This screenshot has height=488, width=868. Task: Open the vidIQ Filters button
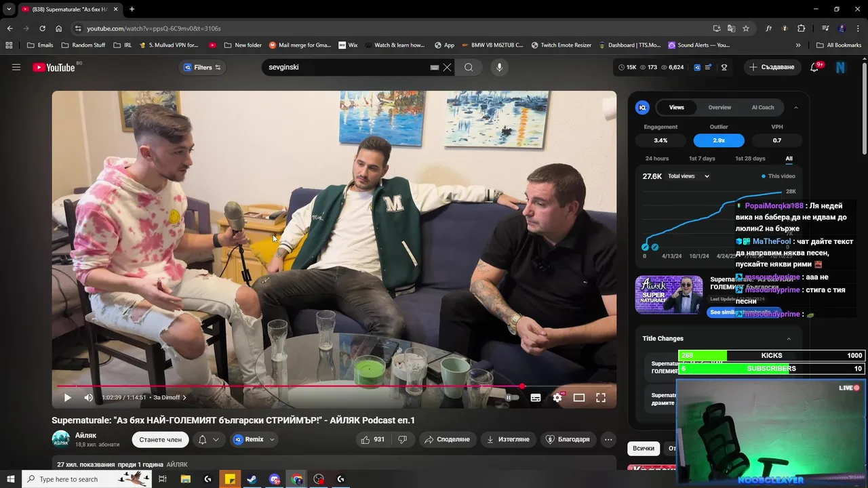point(203,67)
